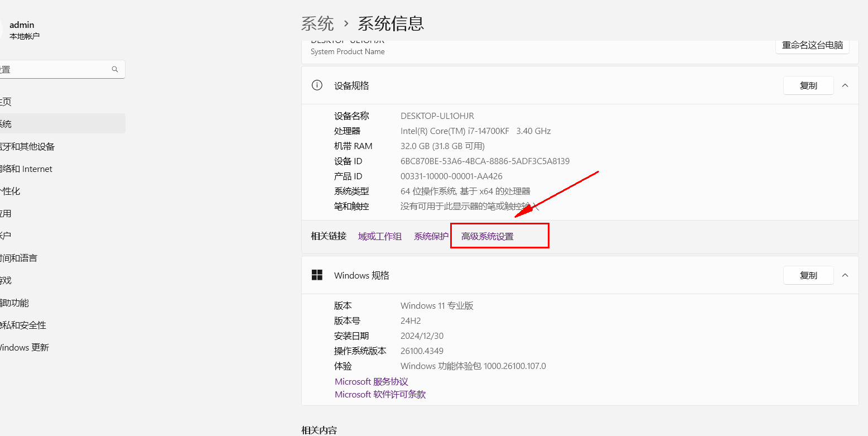Click 版本号 value 24H2

(x=411, y=321)
